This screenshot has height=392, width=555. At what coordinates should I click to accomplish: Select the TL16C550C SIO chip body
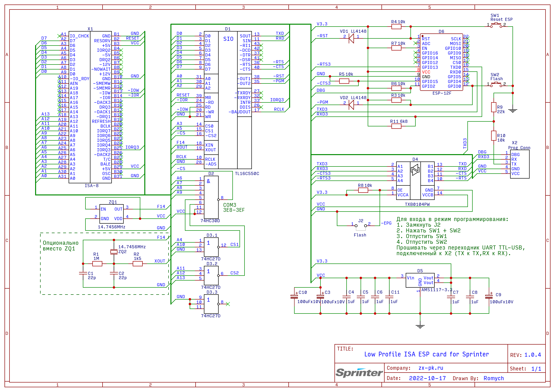[x=228, y=100]
